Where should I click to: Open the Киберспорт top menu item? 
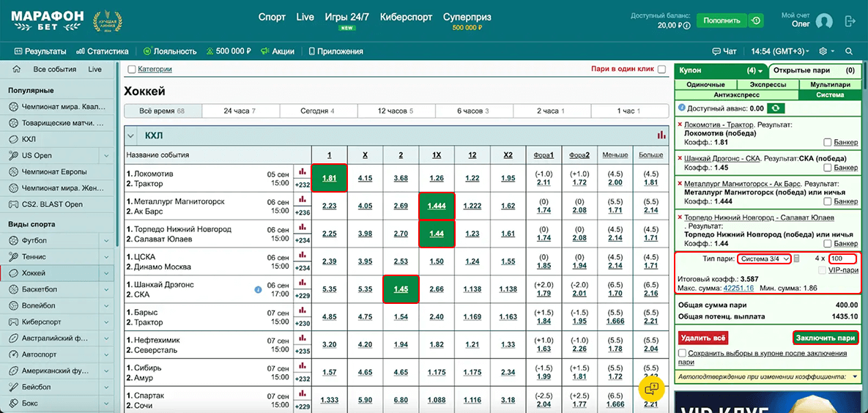point(407,17)
